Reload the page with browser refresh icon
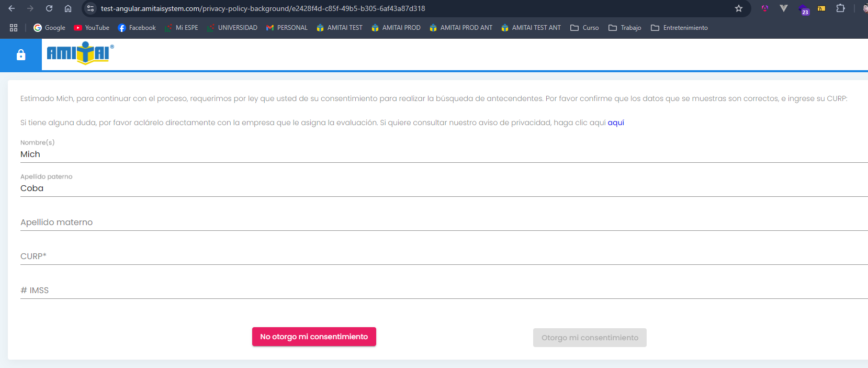Screen dimensions: 868x368 coord(49,8)
